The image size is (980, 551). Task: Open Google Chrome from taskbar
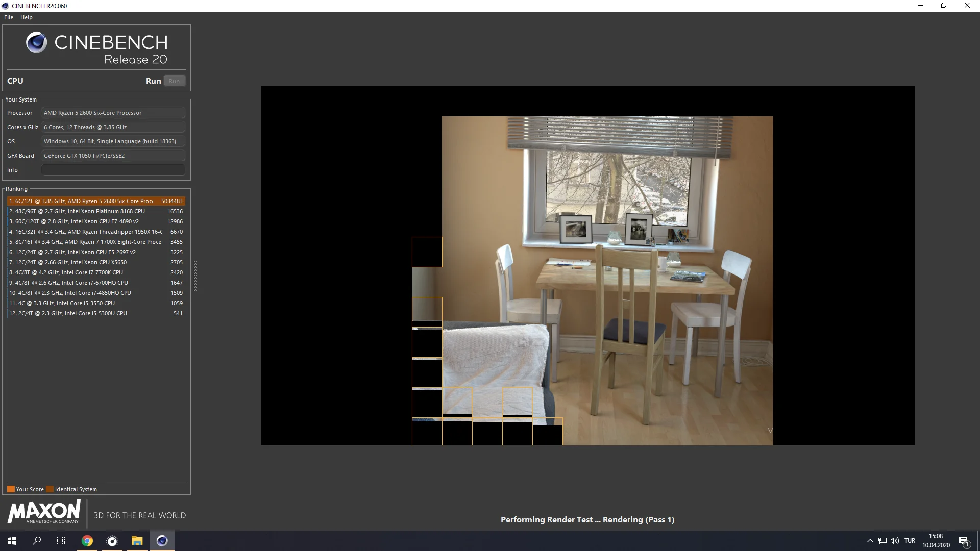[x=87, y=541]
